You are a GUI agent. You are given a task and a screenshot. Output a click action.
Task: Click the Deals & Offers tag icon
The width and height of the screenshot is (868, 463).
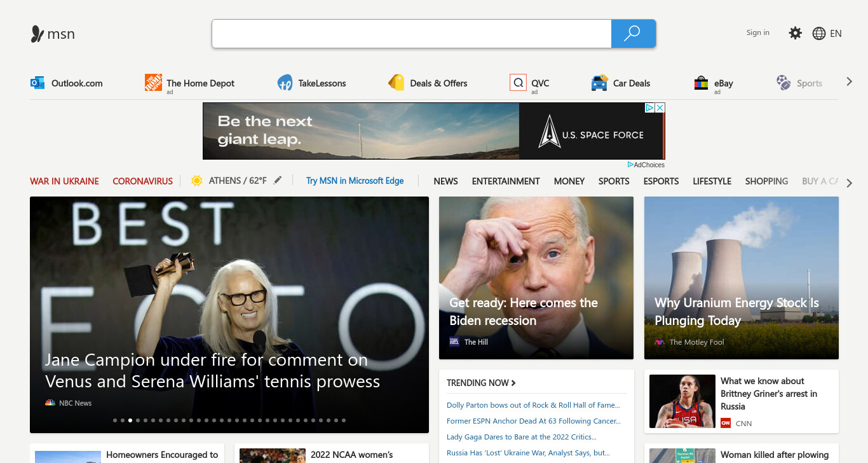(x=397, y=83)
